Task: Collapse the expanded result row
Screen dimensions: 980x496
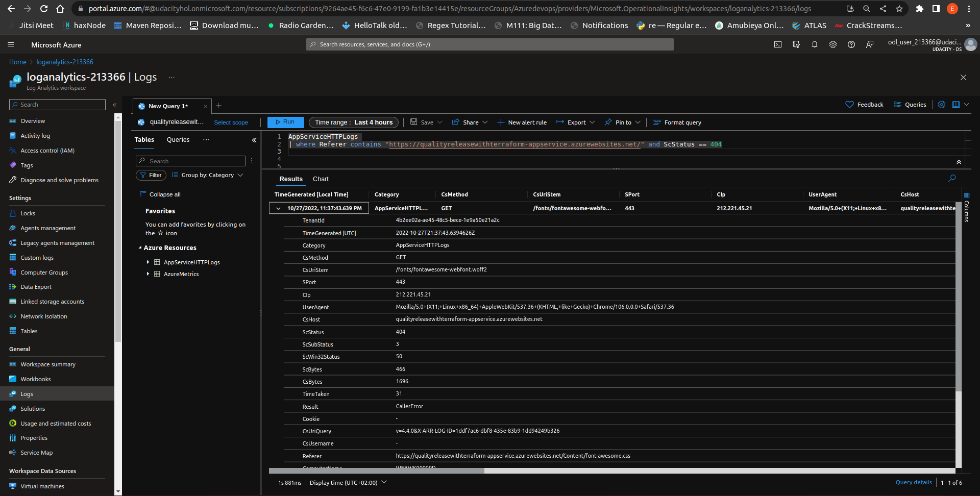Action: tap(278, 208)
